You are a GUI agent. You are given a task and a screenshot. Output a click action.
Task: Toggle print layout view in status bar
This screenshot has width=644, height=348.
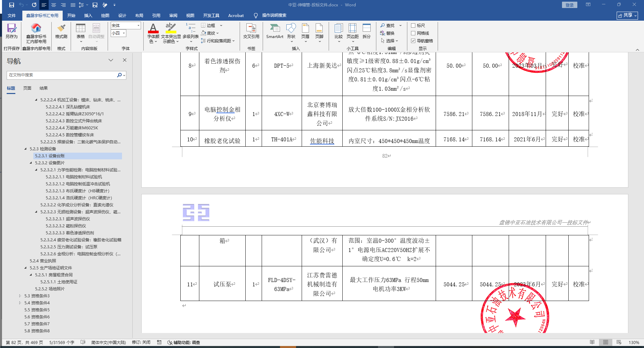[x=606, y=342]
